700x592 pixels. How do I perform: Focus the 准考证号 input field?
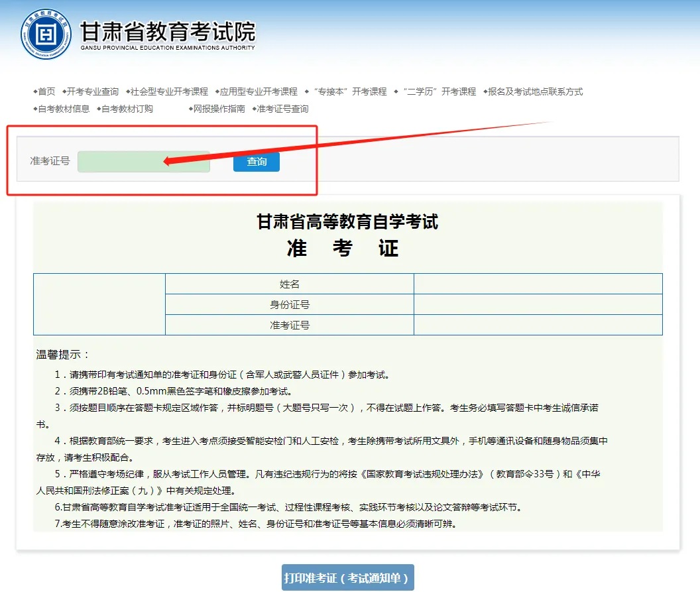click(x=144, y=162)
